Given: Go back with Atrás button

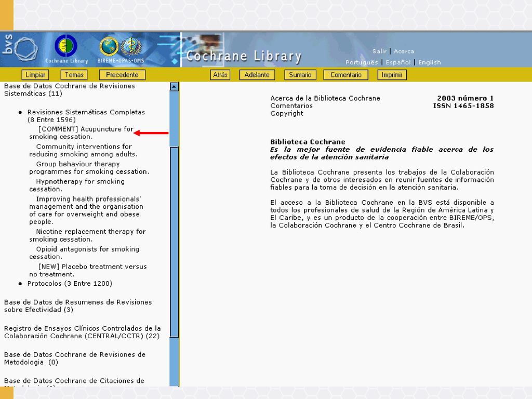Looking at the screenshot, I should click(220, 75).
